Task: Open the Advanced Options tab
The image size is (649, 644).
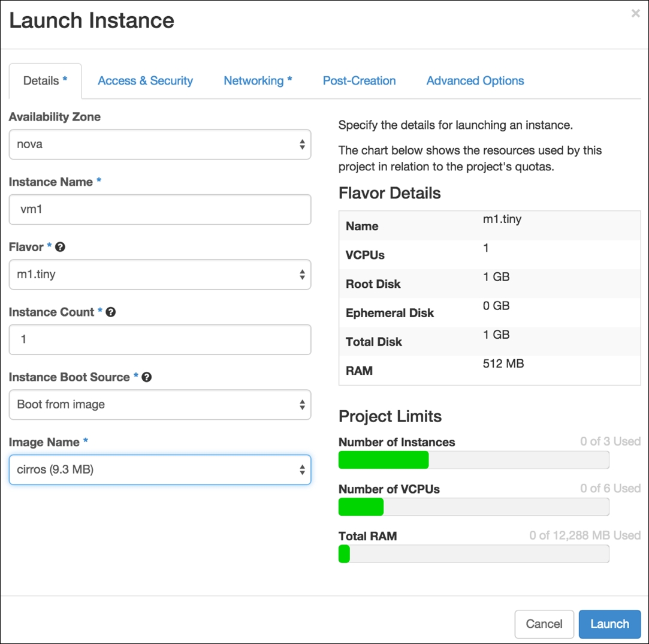Action: point(475,81)
